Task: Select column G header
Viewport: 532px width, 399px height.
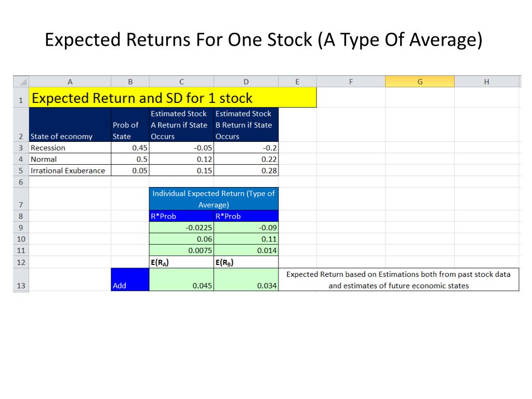Action: pos(420,82)
